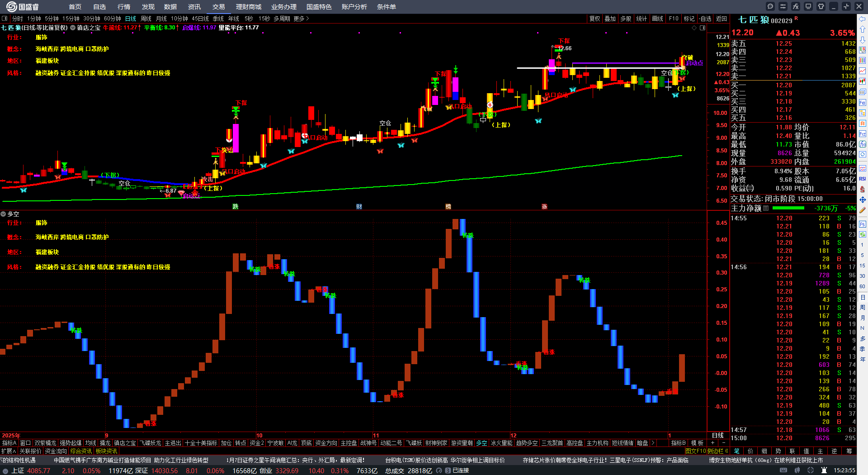Expand the 多周期 period selector
The width and height of the screenshot is (868, 475).
pos(282,19)
